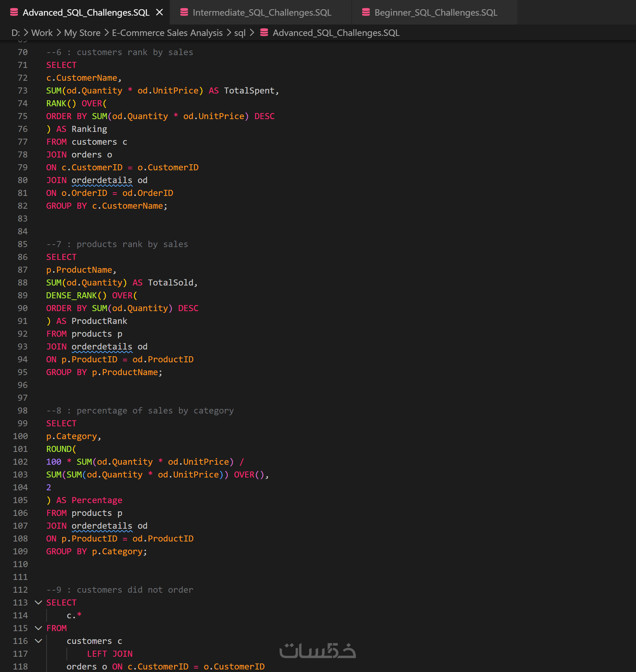
Task: Open the E-Commerce Sales Analysis breadcrumb
Action: click(x=167, y=33)
